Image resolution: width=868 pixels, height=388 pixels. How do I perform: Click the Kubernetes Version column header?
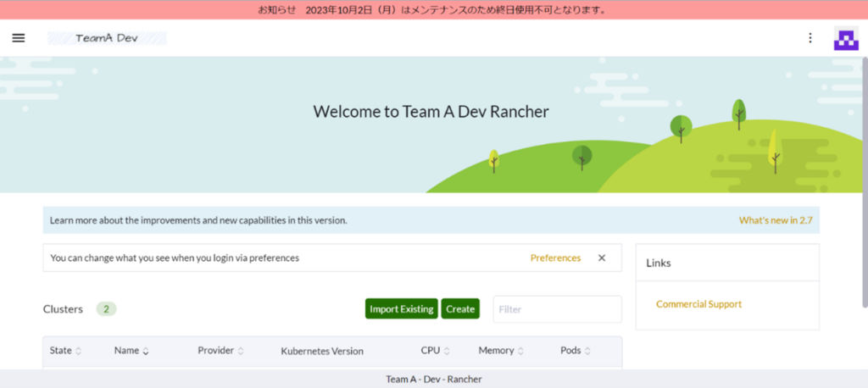pyautogui.click(x=321, y=351)
